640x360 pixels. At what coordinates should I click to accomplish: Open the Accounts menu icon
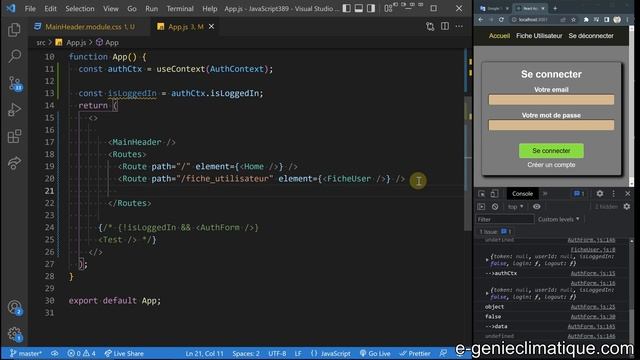pyautogui.click(x=15, y=307)
